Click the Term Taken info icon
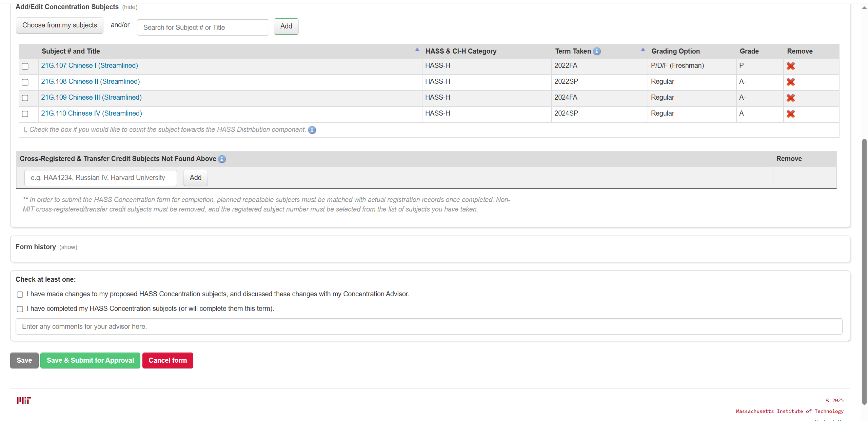Image resolution: width=868 pixels, height=421 pixels. pos(597,51)
